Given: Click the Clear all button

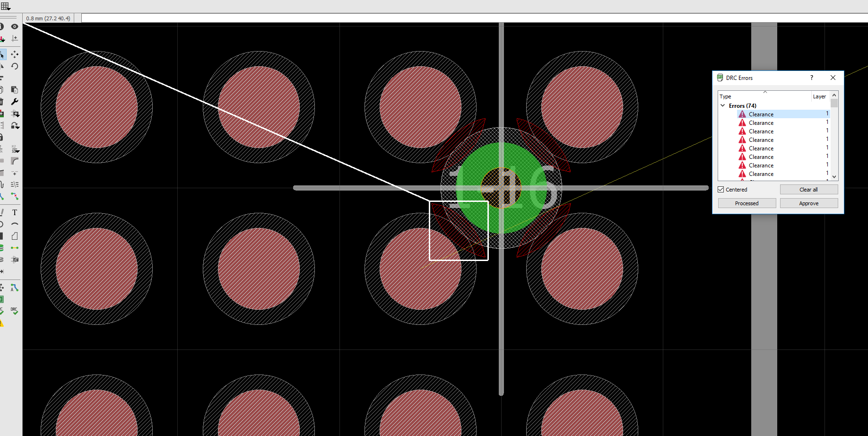Looking at the screenshot, I should click(809, 189).
